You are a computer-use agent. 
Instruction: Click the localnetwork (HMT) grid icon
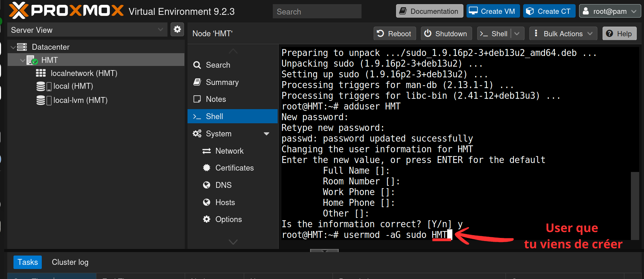click(41, 73)
